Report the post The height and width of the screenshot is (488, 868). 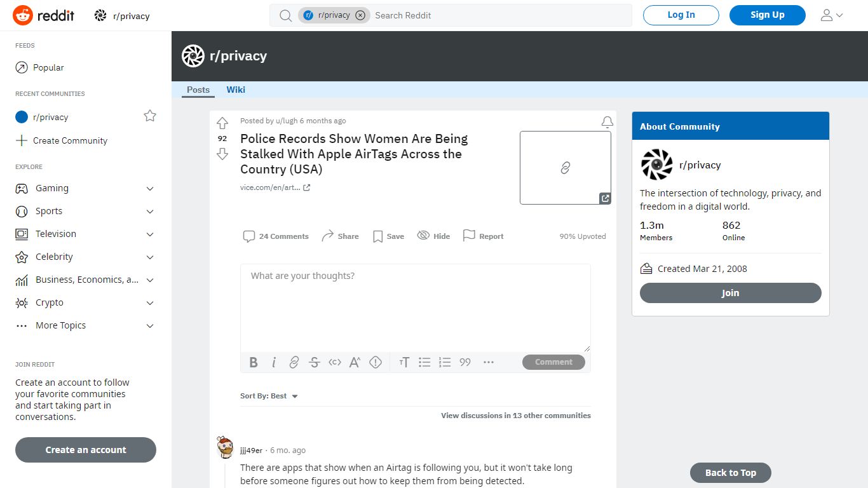483,236
